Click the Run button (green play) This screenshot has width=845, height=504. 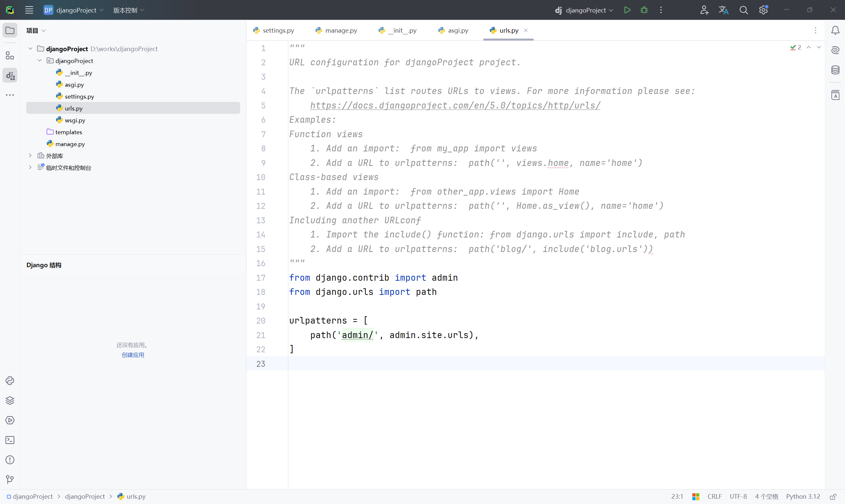click(627, 10)
